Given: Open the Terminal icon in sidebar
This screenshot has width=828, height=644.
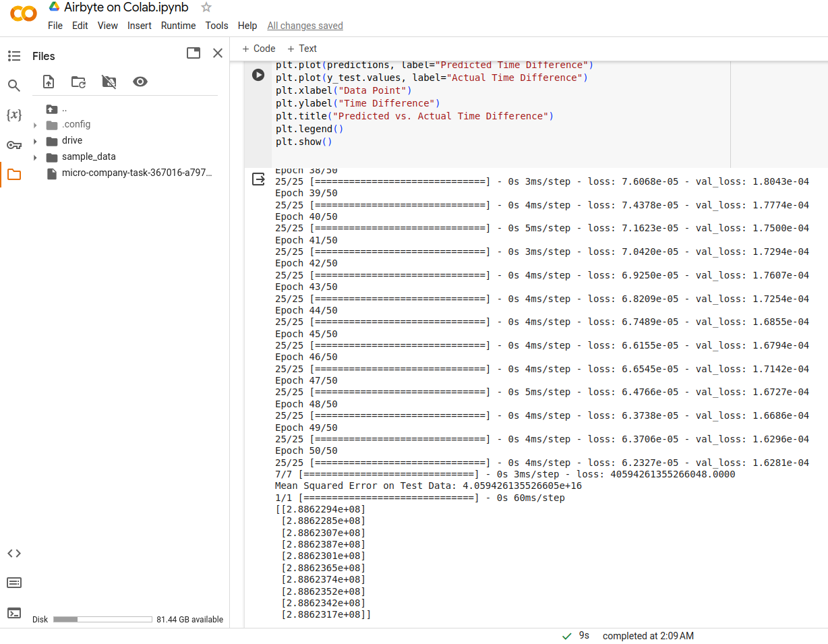Looking at the screenshot, I should 14,613.
